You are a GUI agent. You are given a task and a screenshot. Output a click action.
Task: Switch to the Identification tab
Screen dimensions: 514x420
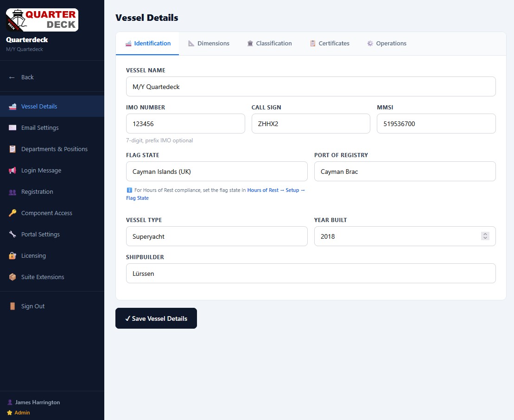(x=147, y=44)
